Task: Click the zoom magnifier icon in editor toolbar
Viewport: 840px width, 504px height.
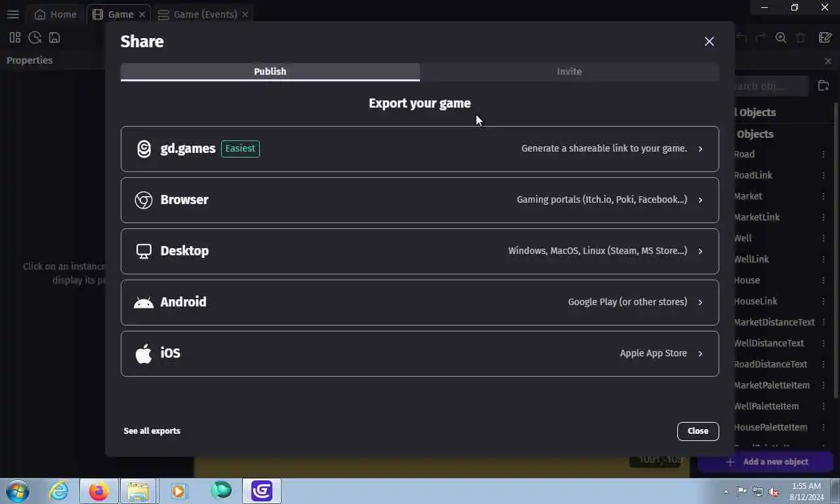Action: point(781,38)
